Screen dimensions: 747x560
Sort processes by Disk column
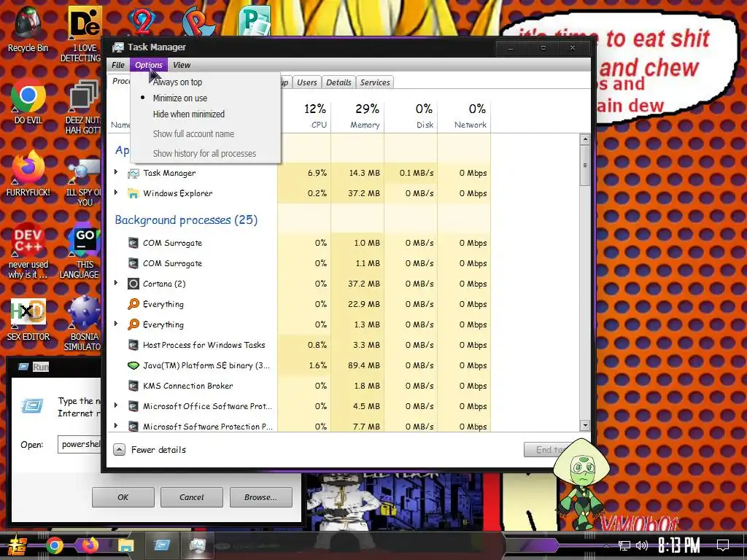pyautogui.click(x=411, y=116)
